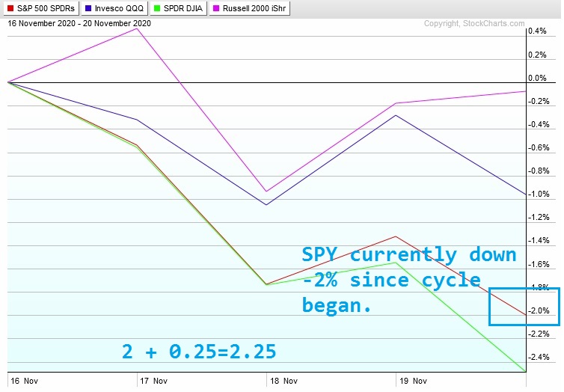Click the -0.8% axis label
Screen dimensions: 564x392
click(x=539, y=171)
